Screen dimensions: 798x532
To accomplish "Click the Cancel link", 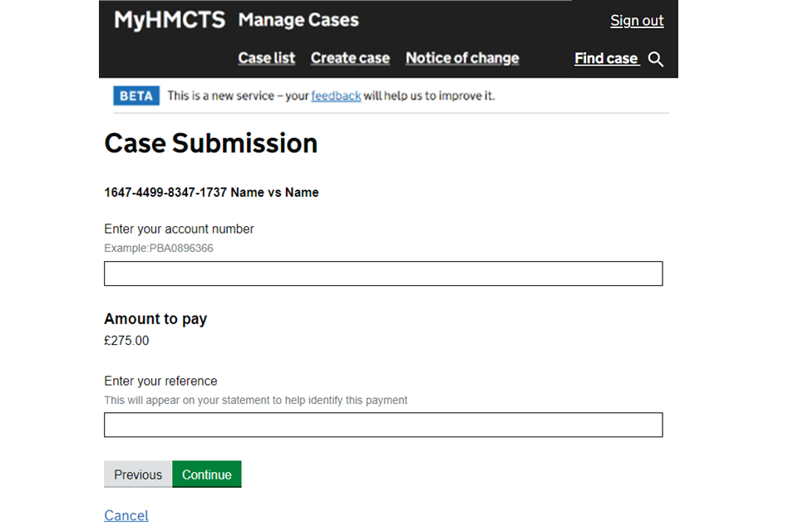I will point(126,515).
